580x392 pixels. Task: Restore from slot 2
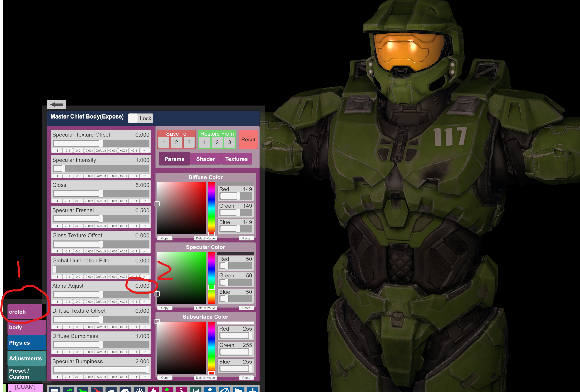(217, 143)
